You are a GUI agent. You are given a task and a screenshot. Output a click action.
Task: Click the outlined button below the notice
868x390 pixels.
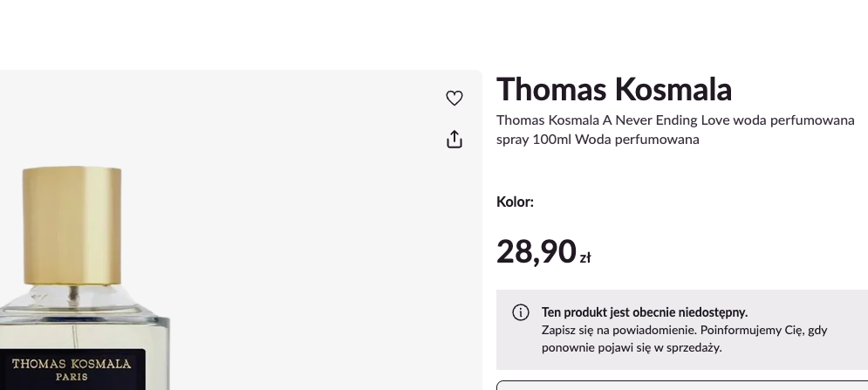[680, 385]
